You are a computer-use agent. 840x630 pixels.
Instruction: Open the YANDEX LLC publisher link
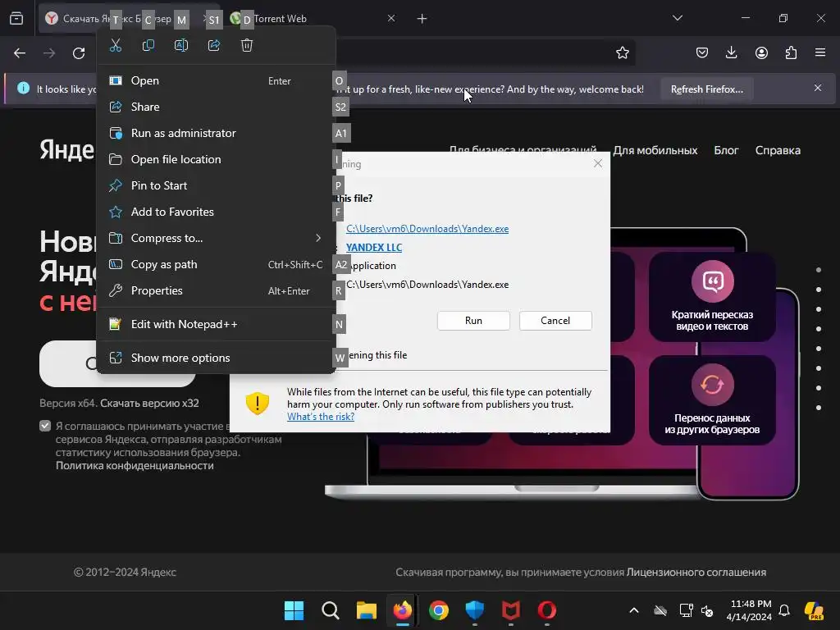point(374,248)
